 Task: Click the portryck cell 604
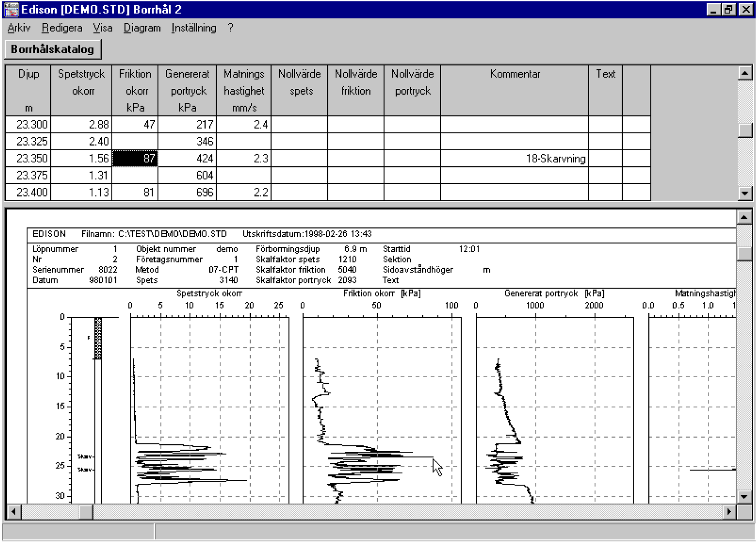pos(187,176)
